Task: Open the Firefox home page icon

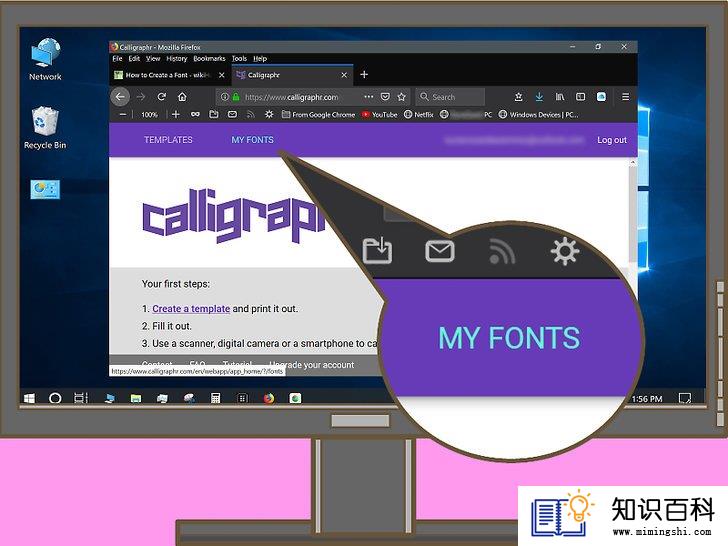Action: click(182, 97)
